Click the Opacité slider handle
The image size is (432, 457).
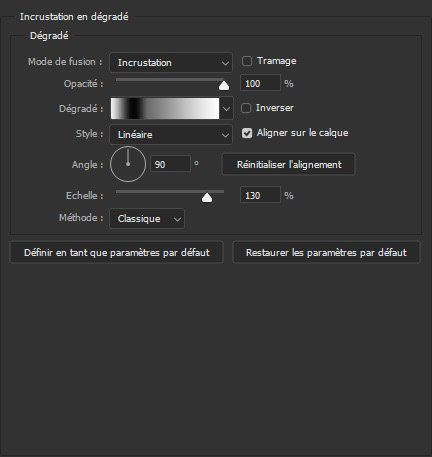[224, 85]
